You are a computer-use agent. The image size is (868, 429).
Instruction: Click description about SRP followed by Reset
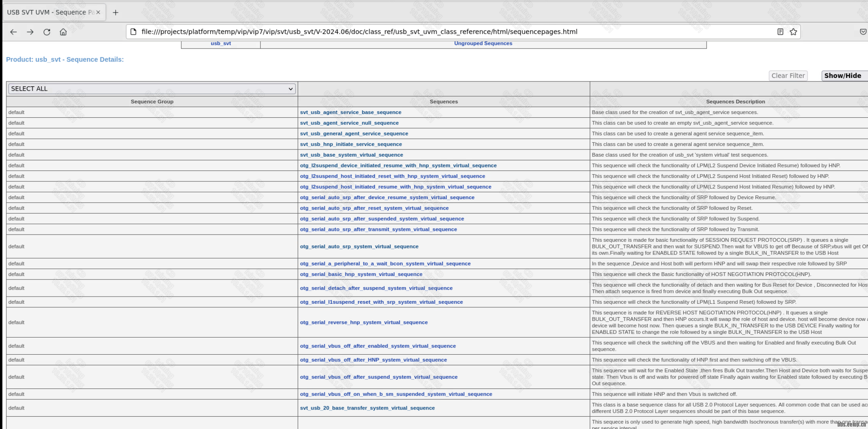click(672, 208)
